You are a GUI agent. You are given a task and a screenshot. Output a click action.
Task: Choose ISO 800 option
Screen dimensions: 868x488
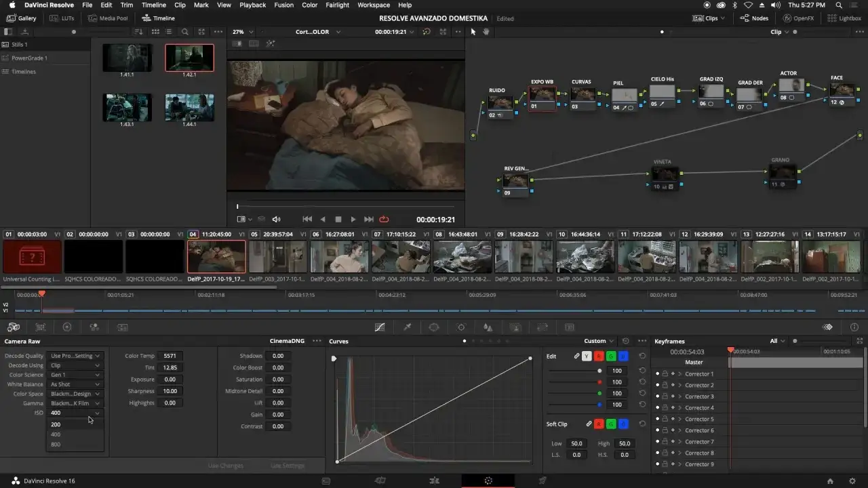[75, 445]
